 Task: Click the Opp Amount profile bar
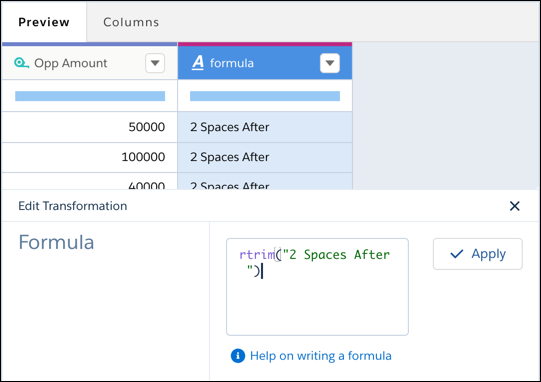point(90,96)
